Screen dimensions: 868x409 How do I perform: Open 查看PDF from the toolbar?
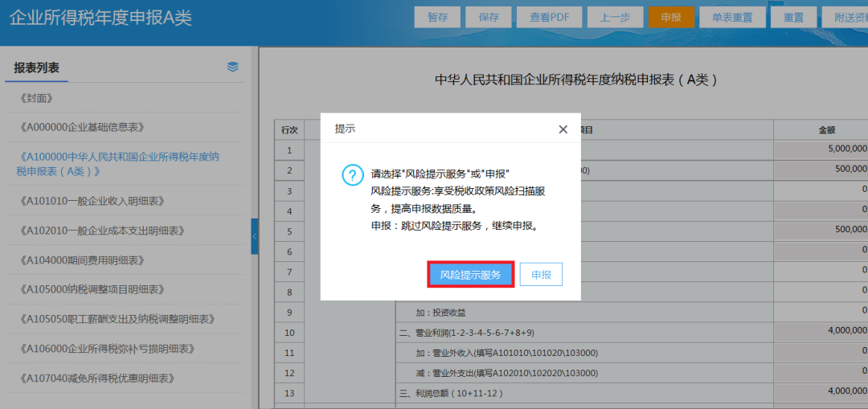point(549,17)
